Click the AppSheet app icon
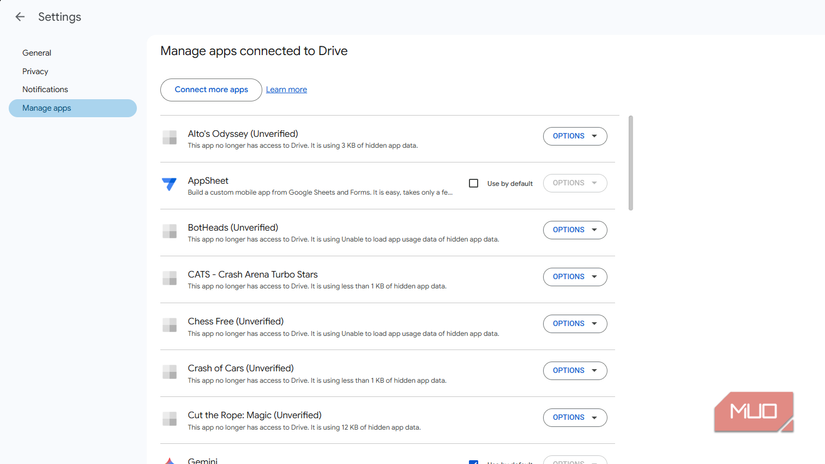This screenshot has height=464, width=825. tap(169, 184)
